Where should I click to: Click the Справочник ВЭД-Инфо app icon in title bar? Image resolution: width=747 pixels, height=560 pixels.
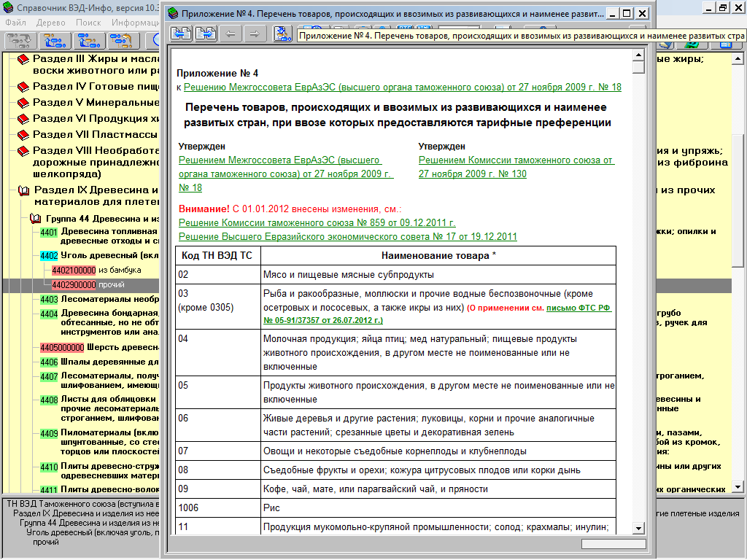(x=8, y=7)
